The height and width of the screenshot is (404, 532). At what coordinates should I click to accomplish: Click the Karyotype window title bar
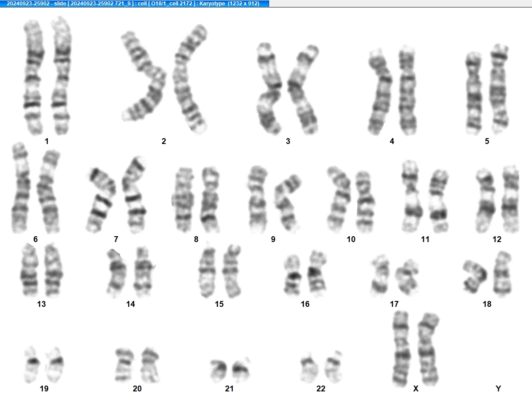[135, 4]
